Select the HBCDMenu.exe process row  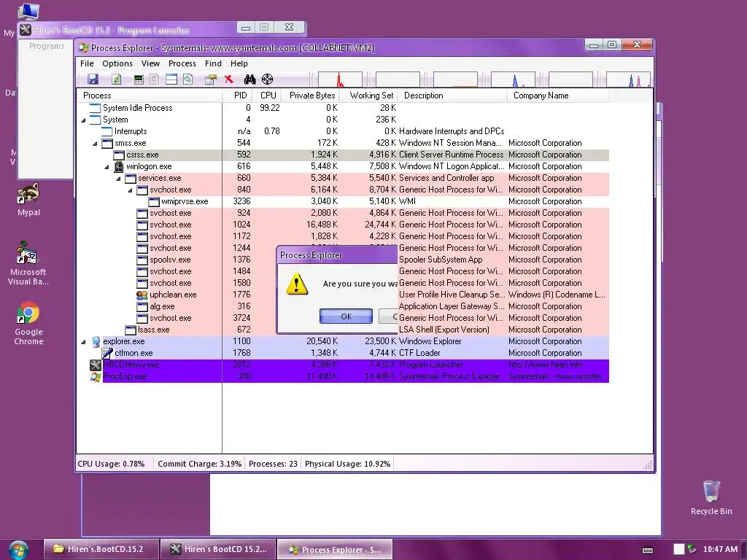point(343,365)
